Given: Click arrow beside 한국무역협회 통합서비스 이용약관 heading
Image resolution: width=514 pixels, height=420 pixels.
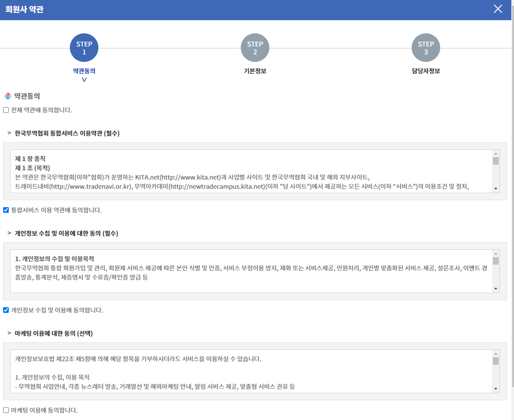Looking at the screenshot, I should point(9,133).
